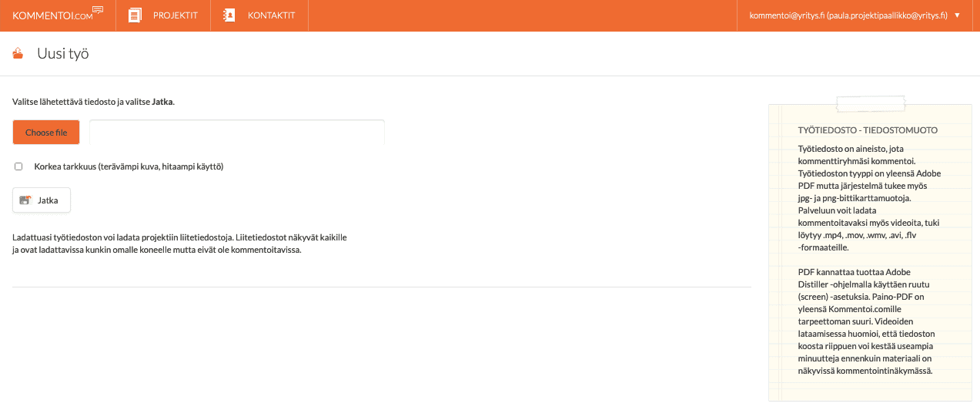Click the tape strip atop the note
Screen dimensions: 980x410
pos(871,104)
